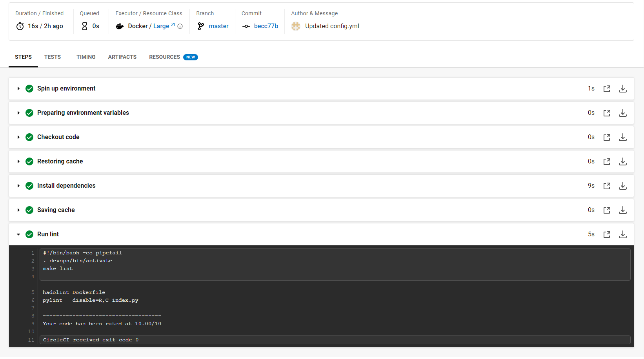Open the master branch link
The image size is (644, 359).
(x=218, y=26)
